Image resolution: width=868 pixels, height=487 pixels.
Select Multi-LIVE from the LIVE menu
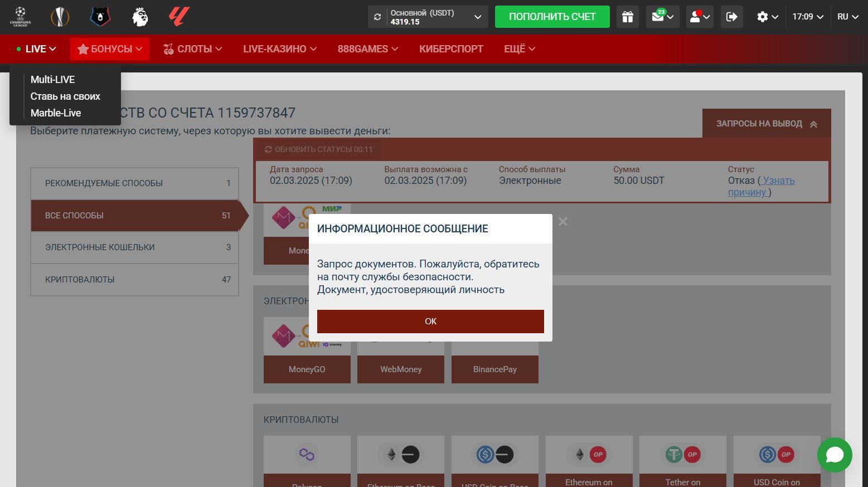pyautogui.click(x=52, y=80)
